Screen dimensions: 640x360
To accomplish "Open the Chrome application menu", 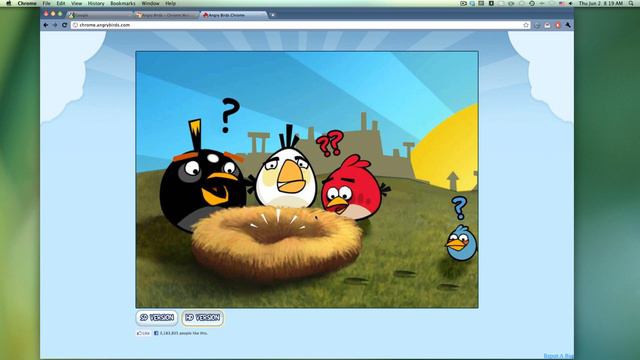I will pos(27,3).
